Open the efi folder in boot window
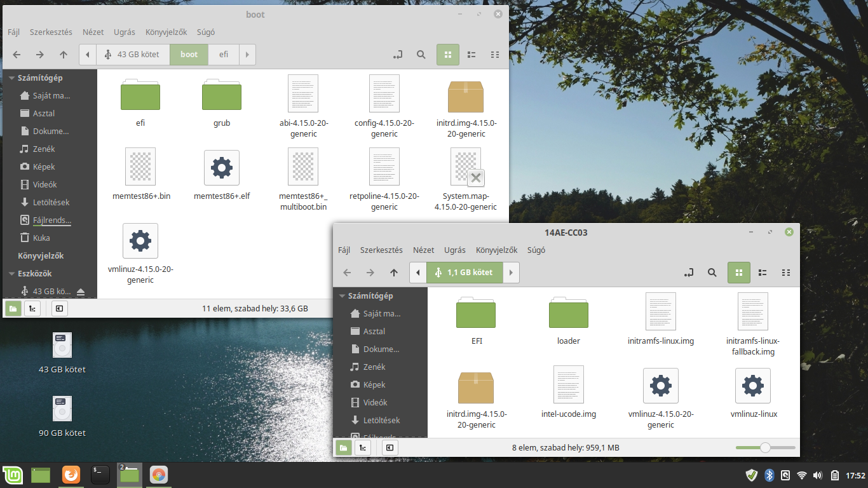 pyautogui.click(x=140, y=102)
